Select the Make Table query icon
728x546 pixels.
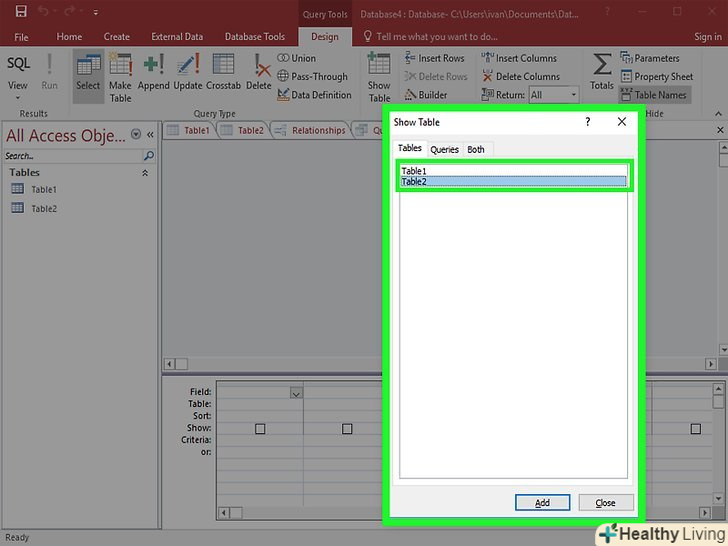click(120, 67)
